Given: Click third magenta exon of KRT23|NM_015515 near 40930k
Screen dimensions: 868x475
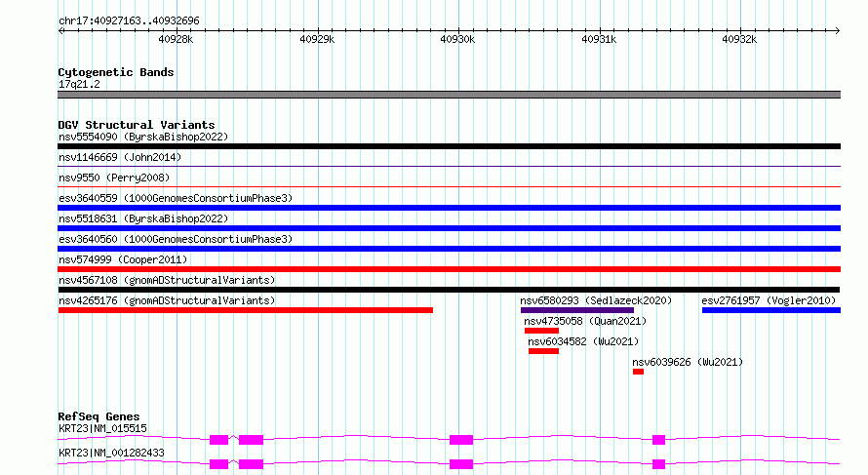Looking at the screenshot, I should (461, 440).
